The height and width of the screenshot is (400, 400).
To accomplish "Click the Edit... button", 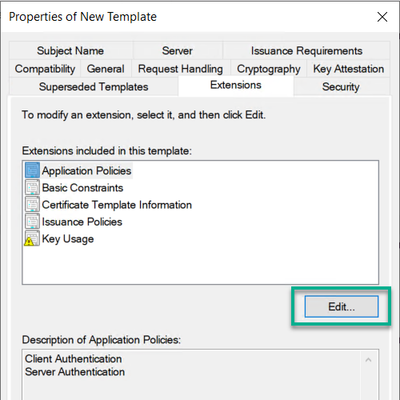I will [341, 306].
